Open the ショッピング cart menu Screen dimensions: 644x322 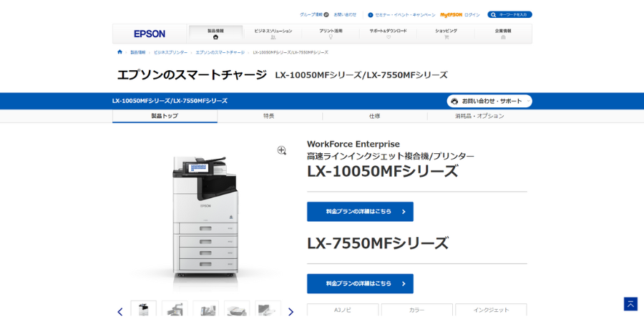point(446,34)
